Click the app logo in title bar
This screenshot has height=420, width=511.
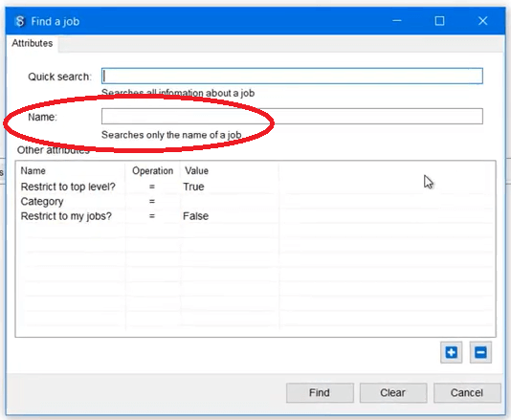coord(20,21)
